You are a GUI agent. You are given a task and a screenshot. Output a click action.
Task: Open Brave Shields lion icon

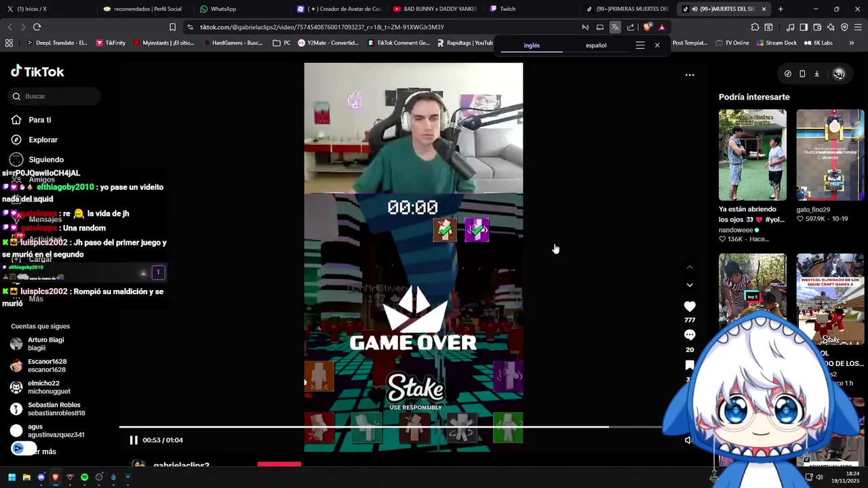pyautogui.click(x=647, y=27)
